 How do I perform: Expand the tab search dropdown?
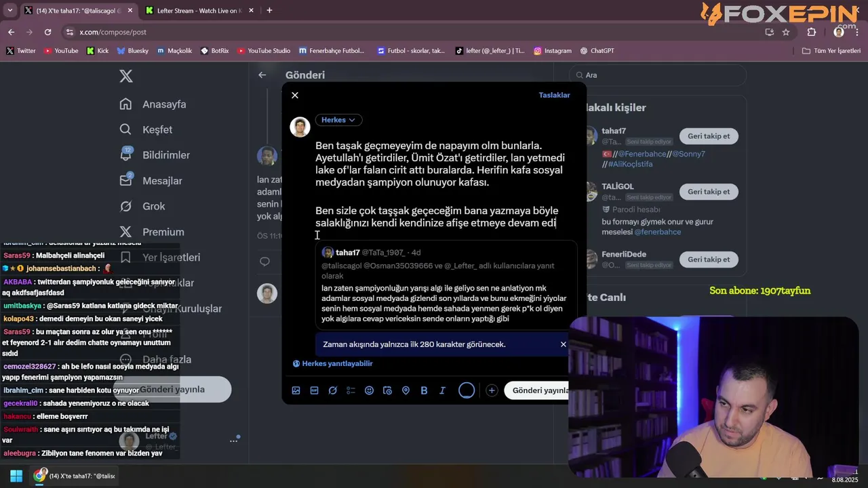(9, 10)
